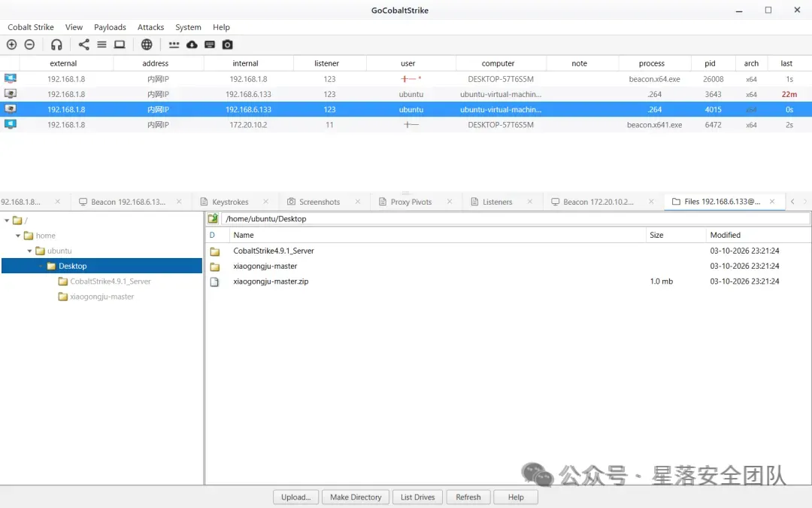Click session icon for pid 3643 row
The width and height of the screenshot is (812, 508).
point(11,94)
